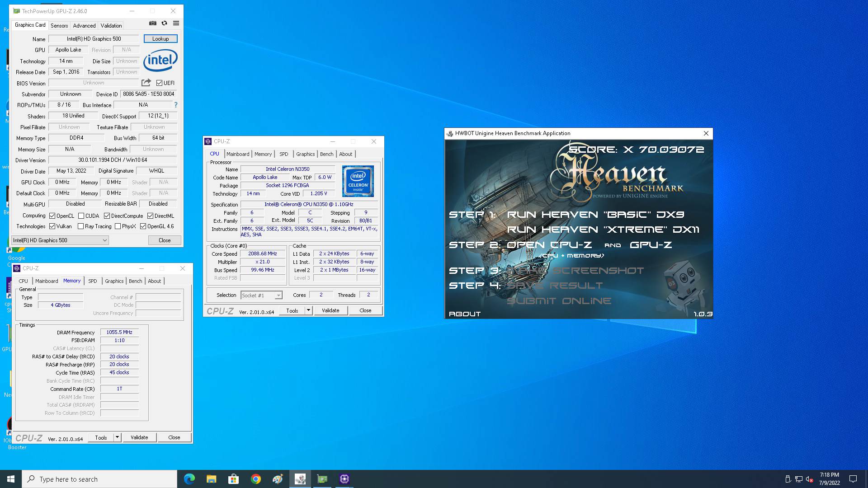
Task: Click the muted volume tray icon
Action: [810, 479]
